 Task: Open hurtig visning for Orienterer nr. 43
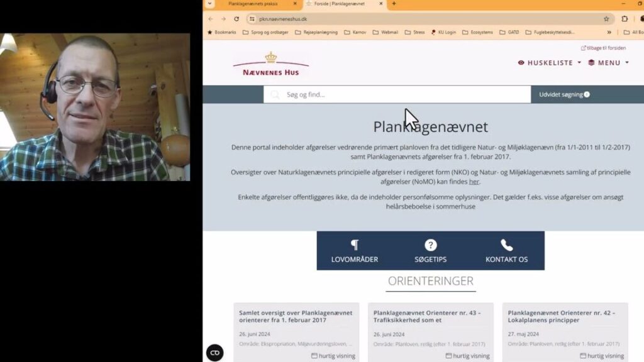click(x=467, y=356)
